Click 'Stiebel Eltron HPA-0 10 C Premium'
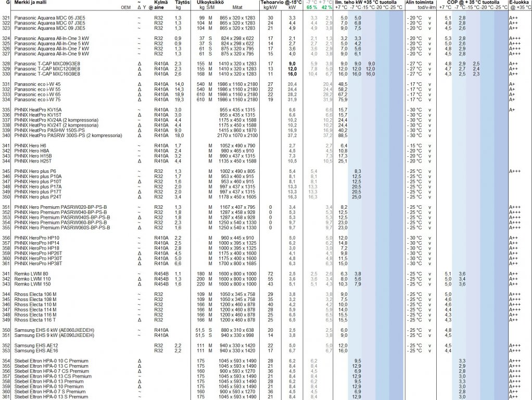The image size is (532, 400). (51, 360)
